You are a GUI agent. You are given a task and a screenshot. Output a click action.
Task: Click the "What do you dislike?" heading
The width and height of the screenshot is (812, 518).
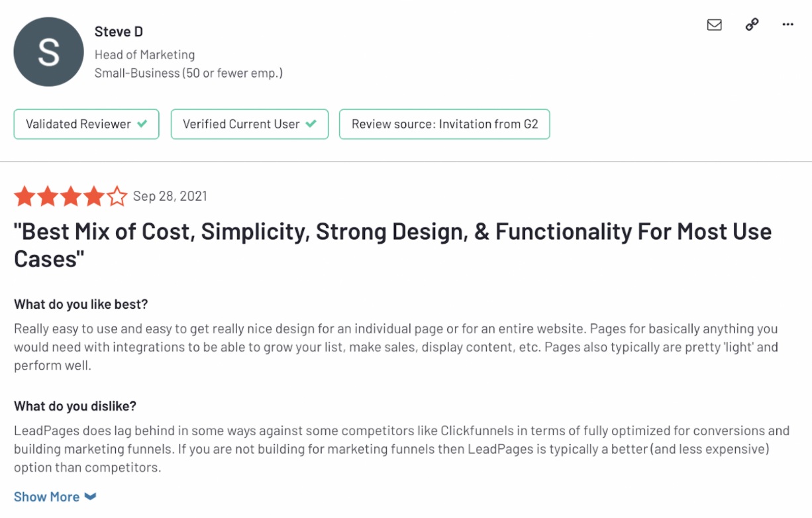tap(75, 406)
